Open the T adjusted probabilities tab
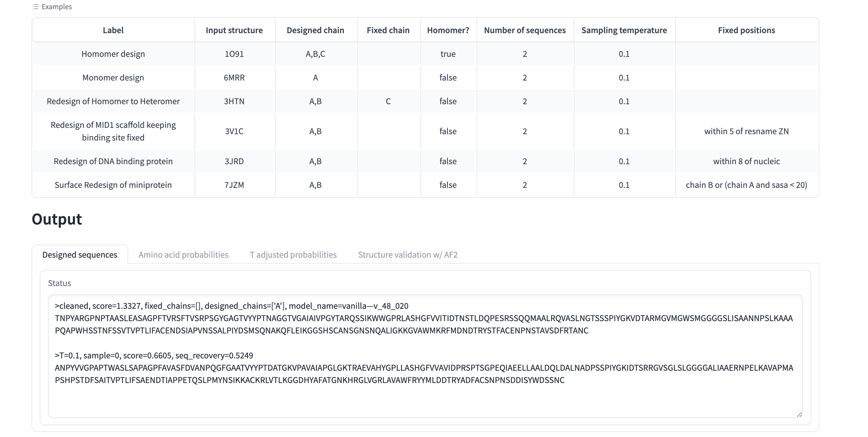Image resolution: width=868 pixels, height=437 pixels. pos(293,254)
